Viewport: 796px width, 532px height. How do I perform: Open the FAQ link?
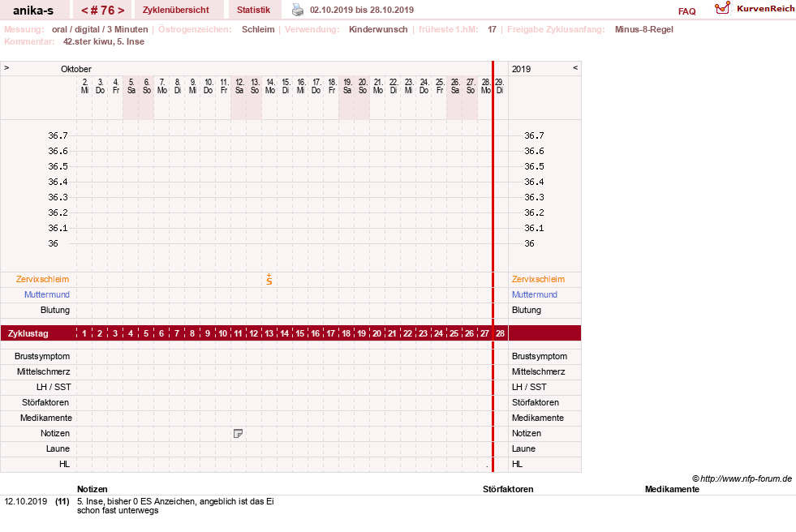coord(686,11)
